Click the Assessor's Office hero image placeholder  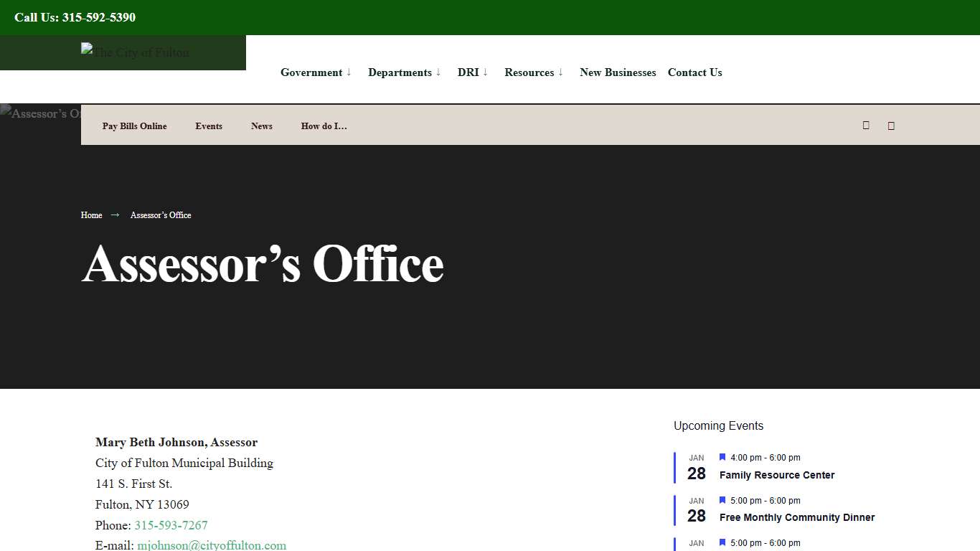tap(41, 113)
